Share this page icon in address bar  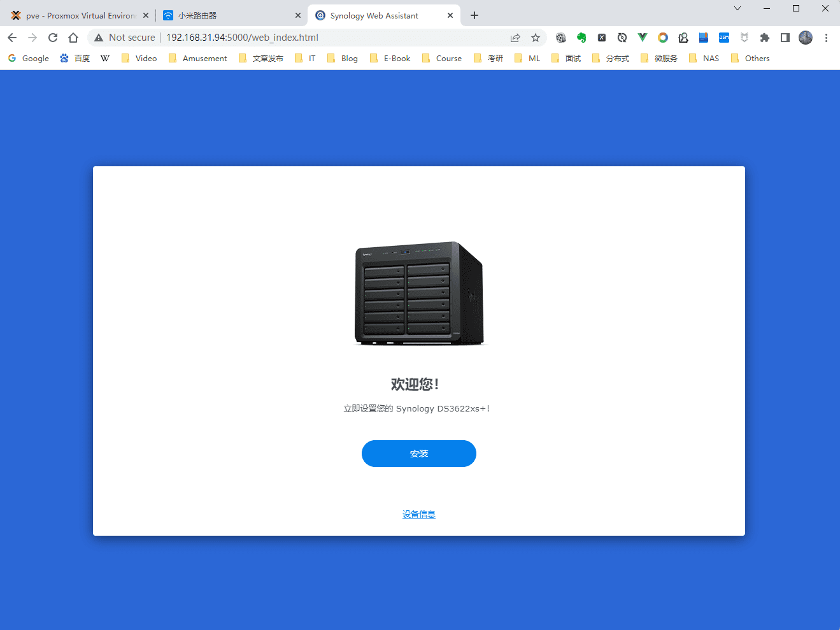515,38
